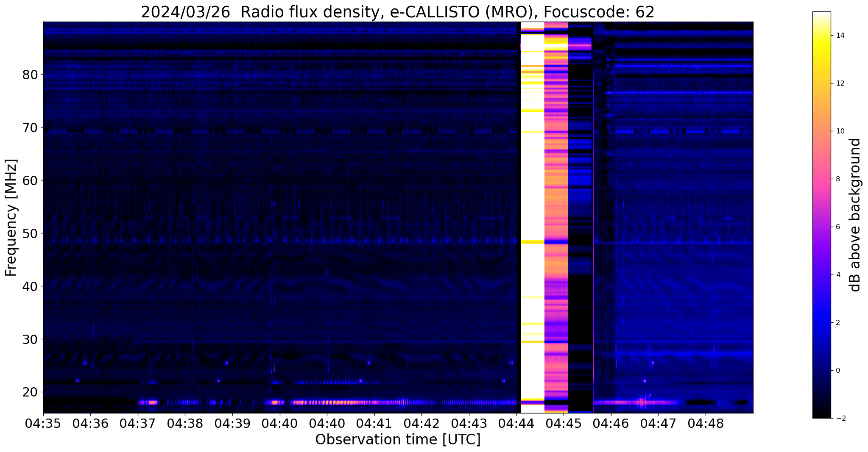This screenshot has width=868, height=452.
Task: Click the 'Observation time [UTC]' axis label
Action: 398,439
